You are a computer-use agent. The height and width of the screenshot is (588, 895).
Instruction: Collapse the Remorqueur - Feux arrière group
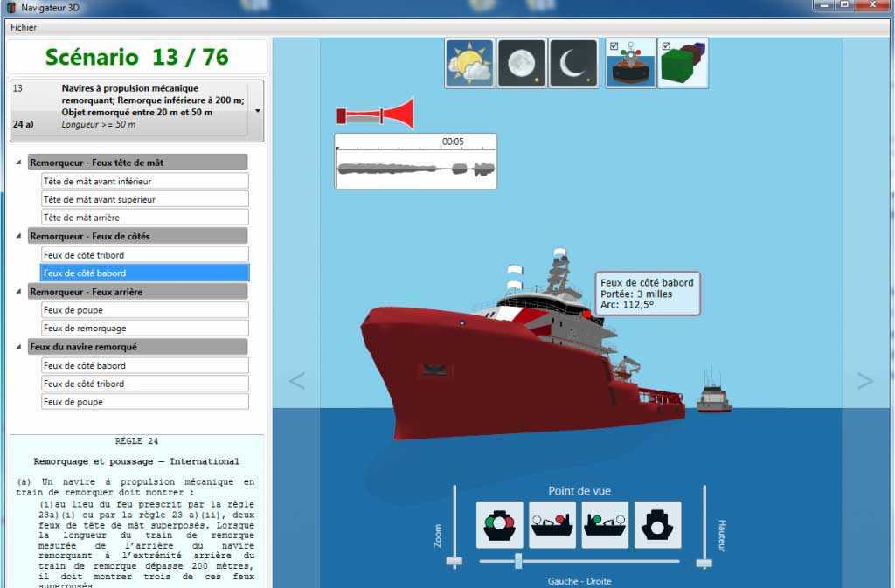pyautogui.click(x=19, y=292)
